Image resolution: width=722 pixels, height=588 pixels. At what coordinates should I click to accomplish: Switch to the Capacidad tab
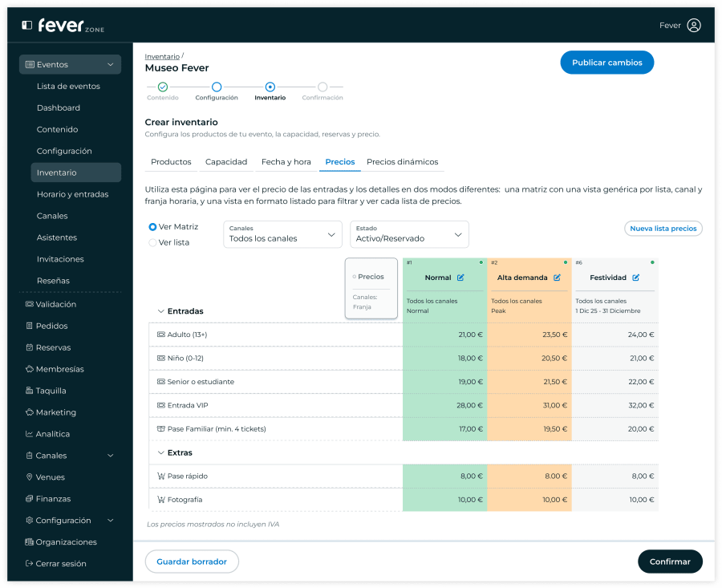[x=226, y=162]
